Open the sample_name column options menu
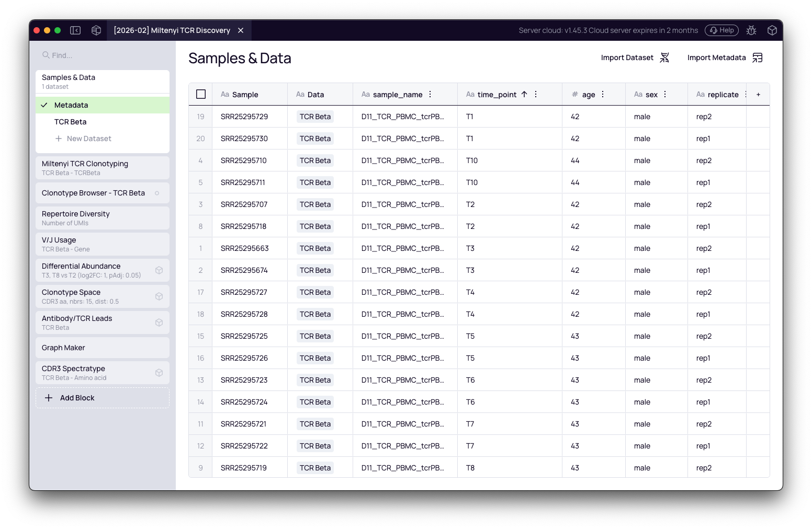812x529 pixels. point(430,94)
